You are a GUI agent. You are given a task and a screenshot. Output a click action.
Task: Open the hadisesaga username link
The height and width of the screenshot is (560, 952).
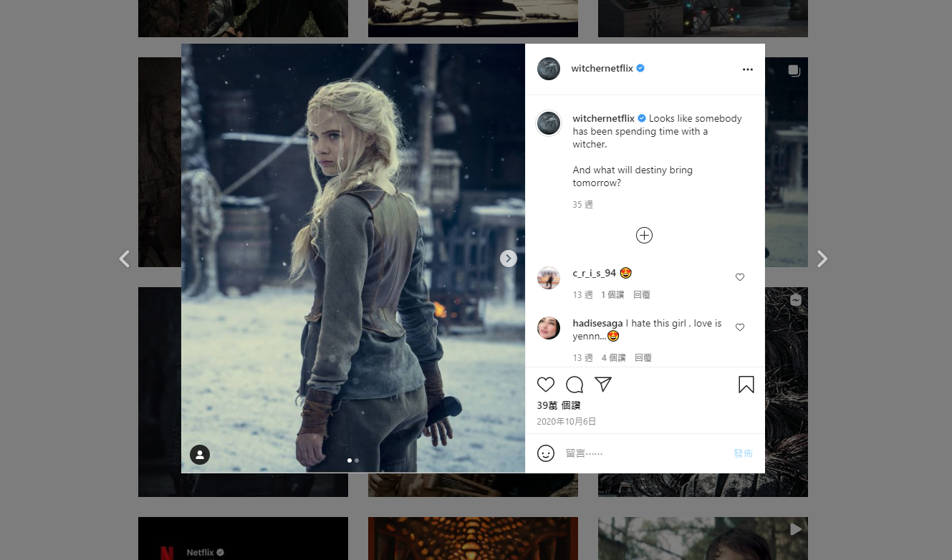pyautogui.click(x=598, y=323)
